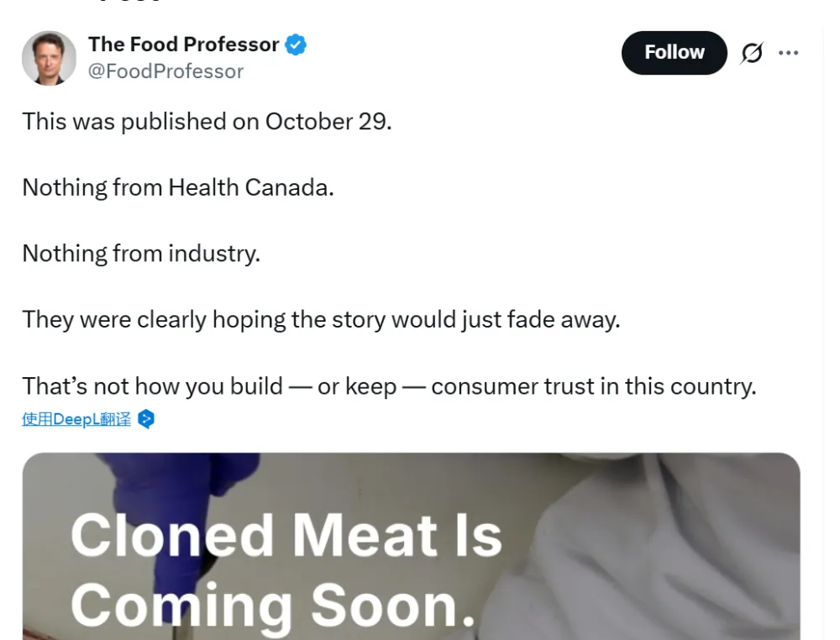The image size is (840, 640).
Task: Follow The Food Professor account
Action: (674, 53)
